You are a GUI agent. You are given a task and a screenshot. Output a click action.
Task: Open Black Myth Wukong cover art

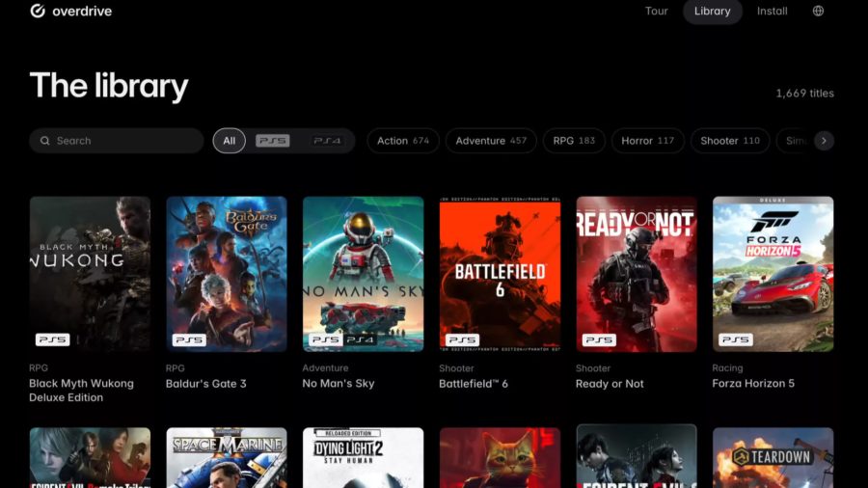point(90,274)
